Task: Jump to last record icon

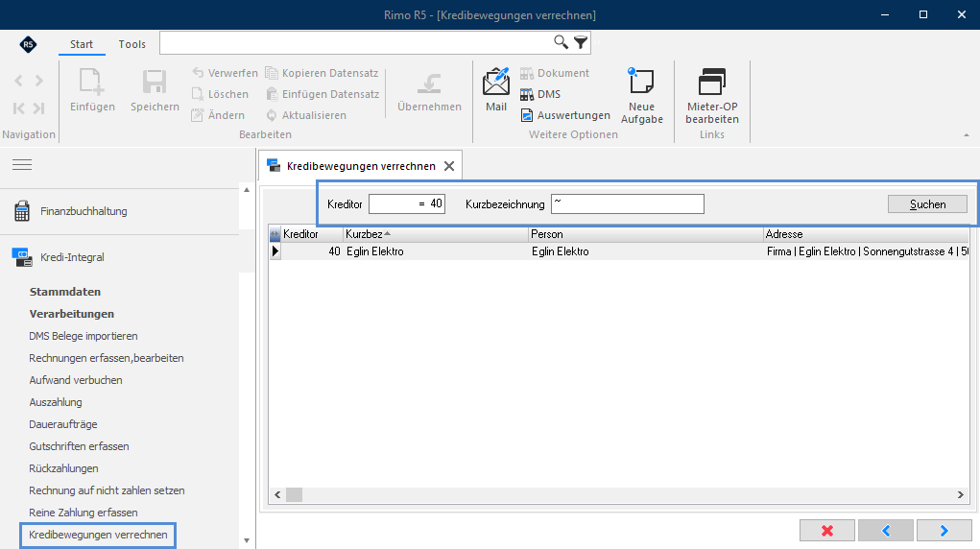Action: pos(38,108)
